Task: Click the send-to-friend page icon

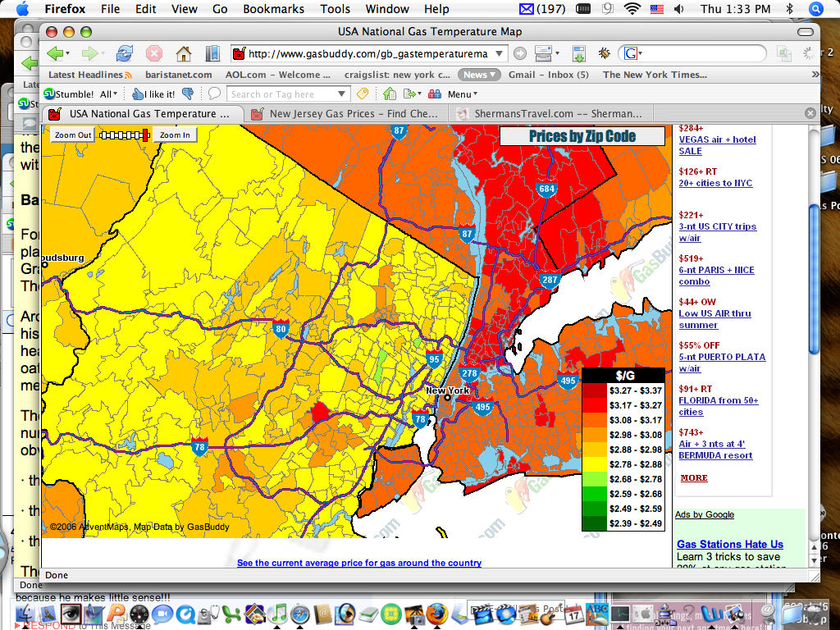Action: click(x=409, y=94)
